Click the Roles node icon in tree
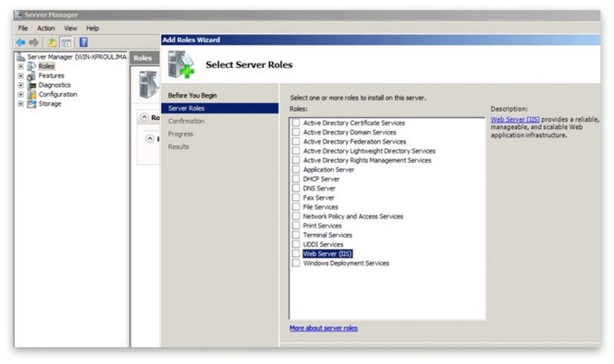 (32, 66)
